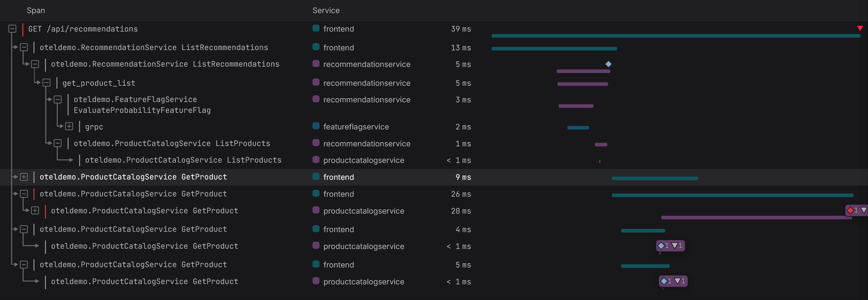This screenshot has height=300, width=868.
Task: Click the Span column header
Action: [36, 11]
